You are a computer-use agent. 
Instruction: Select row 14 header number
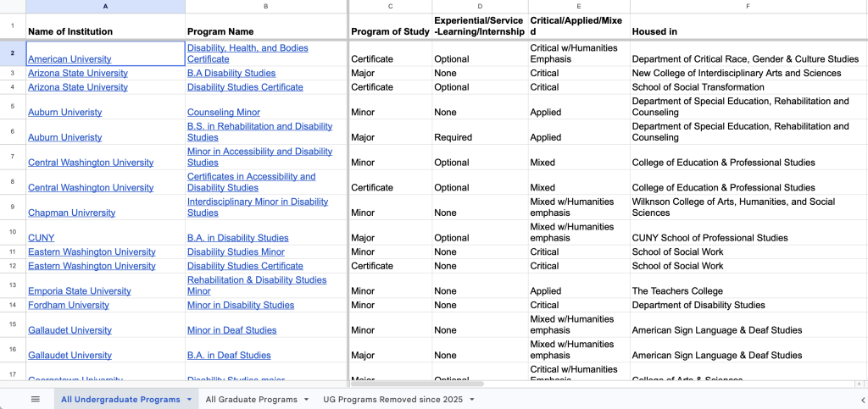13,305
